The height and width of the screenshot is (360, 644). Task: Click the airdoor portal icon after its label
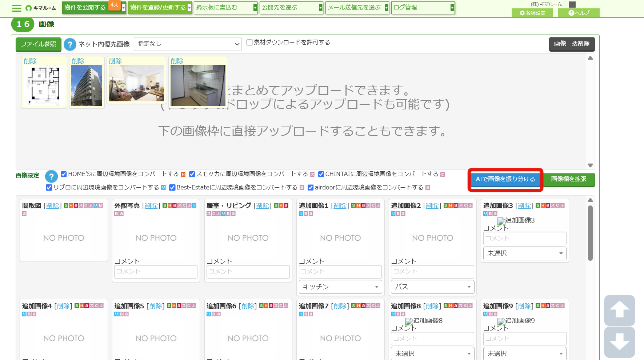click(x=428, y=188)
